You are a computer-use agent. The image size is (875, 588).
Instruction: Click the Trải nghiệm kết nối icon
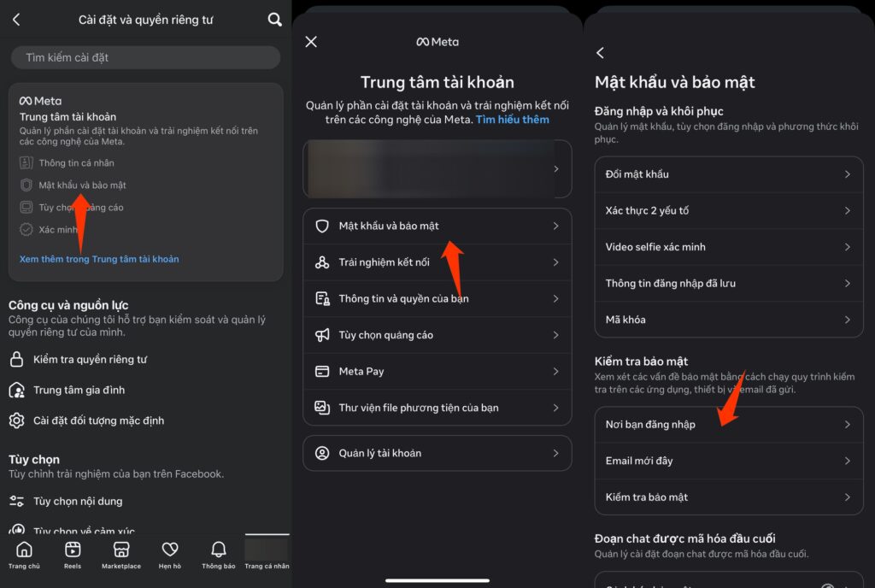(x=322, y=262)
